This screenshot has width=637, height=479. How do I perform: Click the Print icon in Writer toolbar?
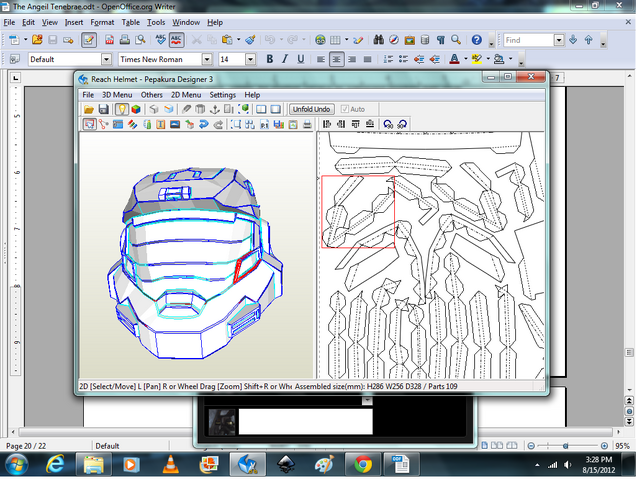click(125, 40)
